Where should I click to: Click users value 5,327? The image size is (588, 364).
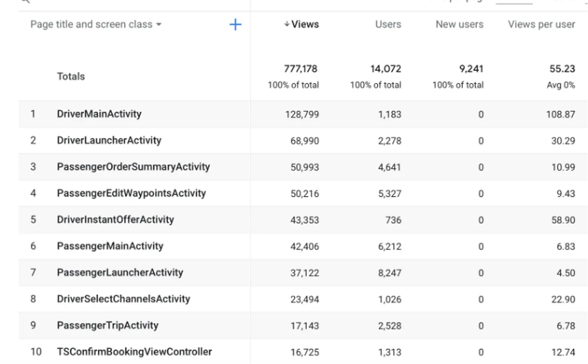click(389, 193)
